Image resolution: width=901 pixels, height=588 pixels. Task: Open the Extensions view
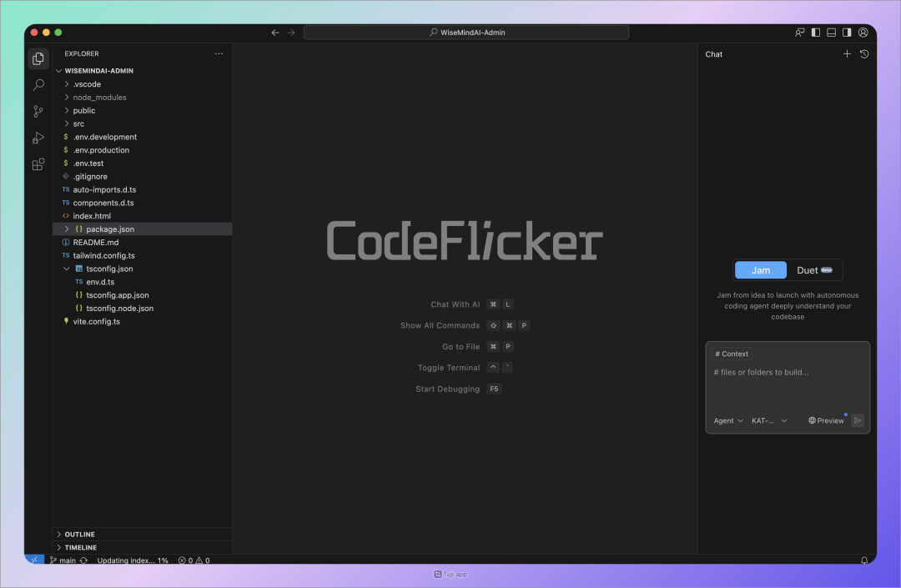[x=38, y=164]
